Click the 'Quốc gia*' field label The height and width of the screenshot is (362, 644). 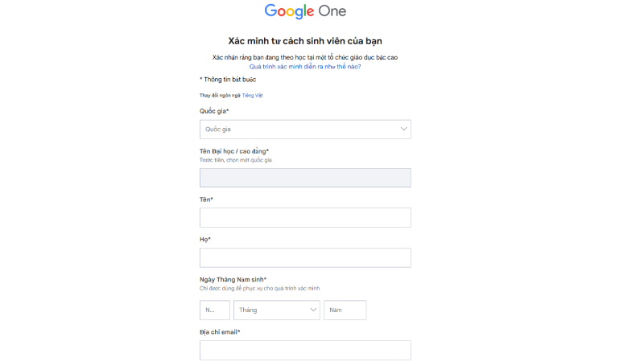pos(214,111)
